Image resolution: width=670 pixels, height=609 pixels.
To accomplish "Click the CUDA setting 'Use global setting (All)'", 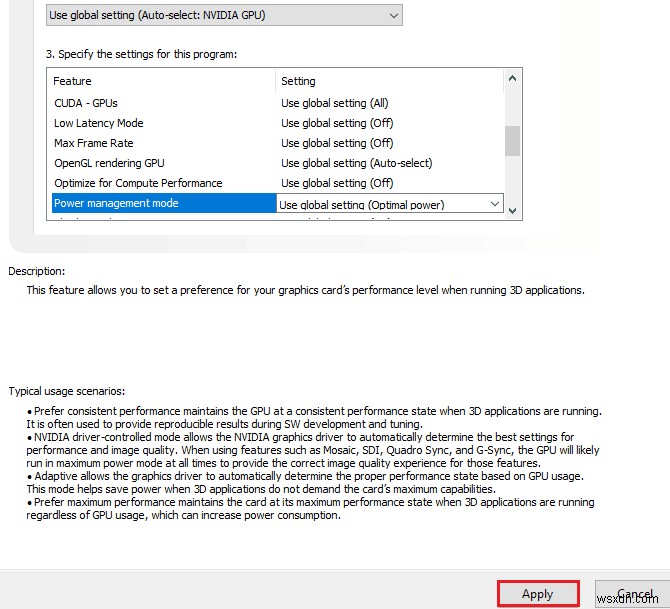I will point(335,103).
